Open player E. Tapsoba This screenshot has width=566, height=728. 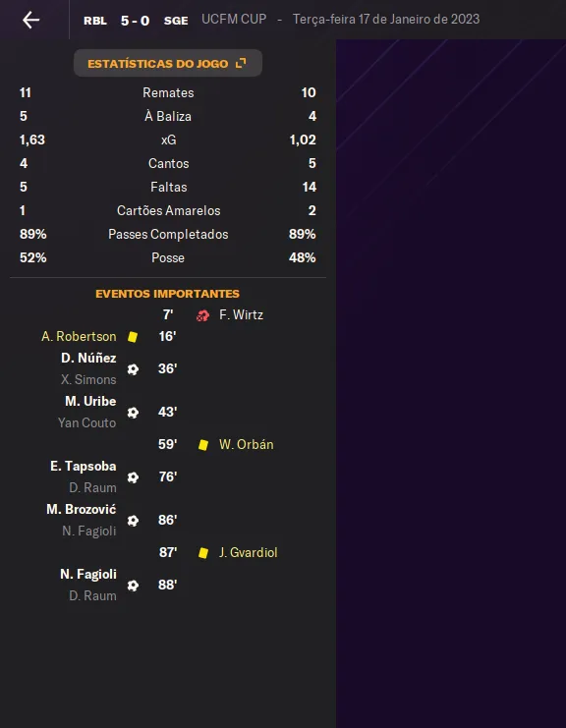84,466
